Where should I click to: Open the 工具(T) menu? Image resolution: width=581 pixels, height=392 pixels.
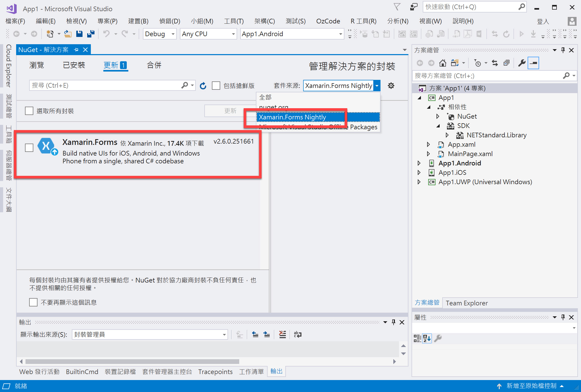coord(234,21)
